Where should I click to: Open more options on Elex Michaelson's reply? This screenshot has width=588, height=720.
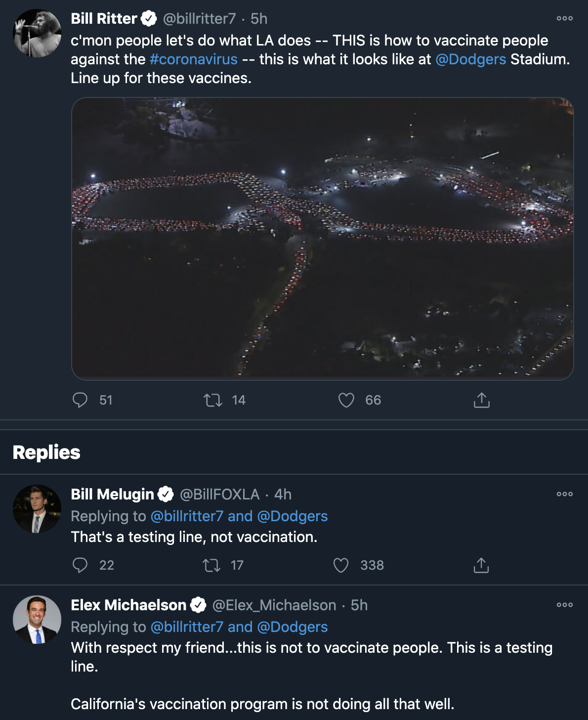(564, 605)
